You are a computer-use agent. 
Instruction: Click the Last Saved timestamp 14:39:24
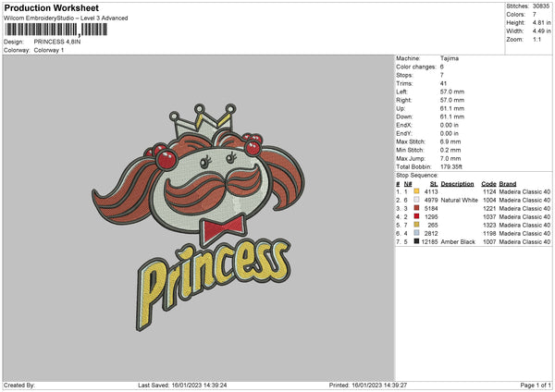(x=215, y=385)
